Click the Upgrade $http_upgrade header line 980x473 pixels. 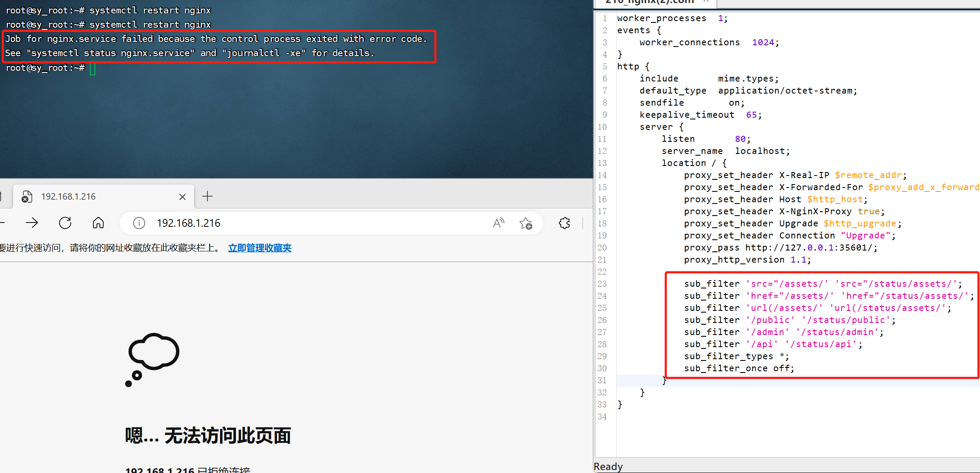pos(793,223)
